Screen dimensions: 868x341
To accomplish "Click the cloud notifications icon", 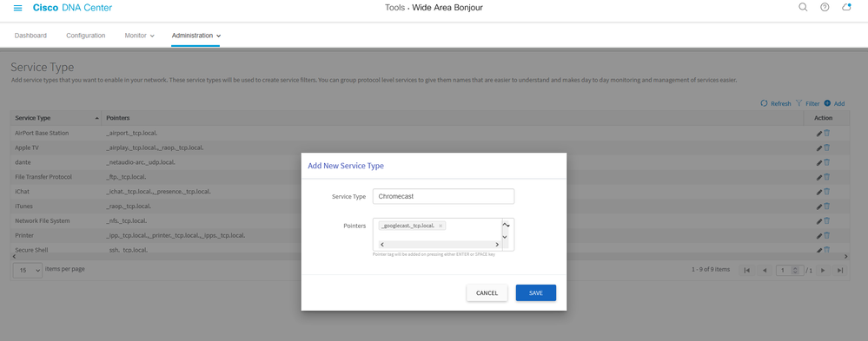I will point(846,7).
